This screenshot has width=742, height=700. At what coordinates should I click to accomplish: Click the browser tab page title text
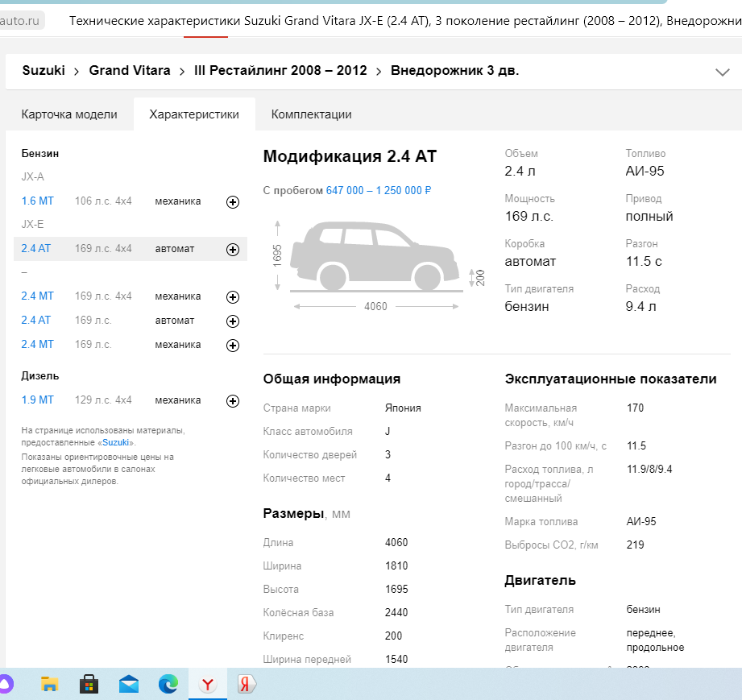click(405, 21)
